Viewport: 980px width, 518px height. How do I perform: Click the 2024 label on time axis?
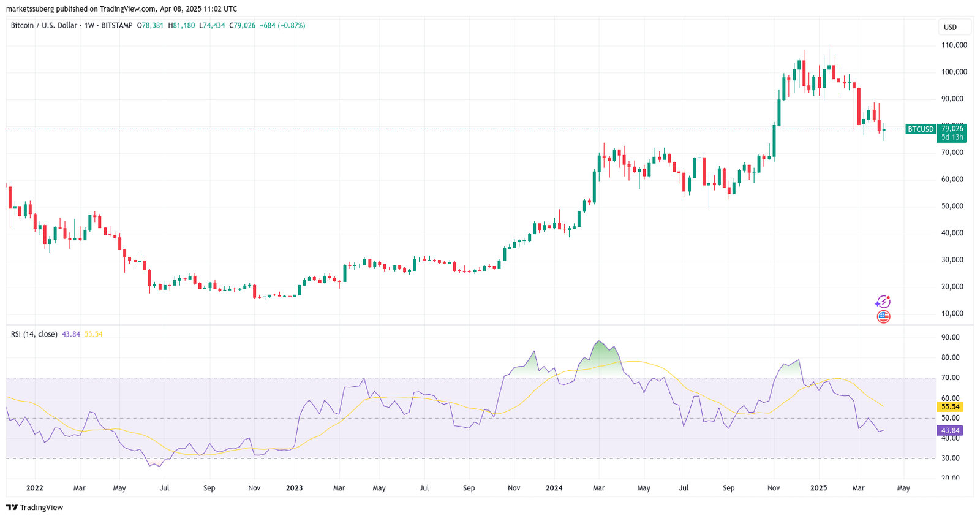554,488
